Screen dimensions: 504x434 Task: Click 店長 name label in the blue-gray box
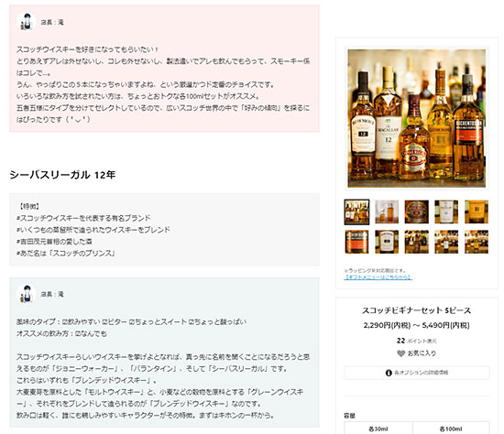click(52, 294)
